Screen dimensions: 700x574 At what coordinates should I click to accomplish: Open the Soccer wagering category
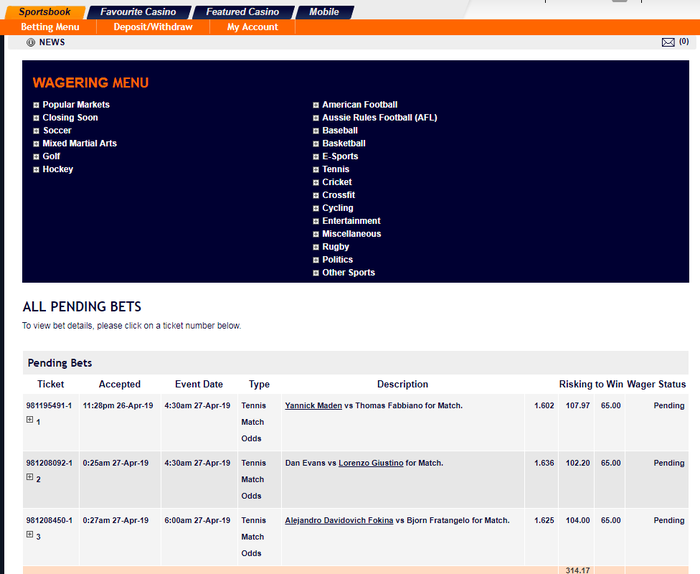[x=57, y=131]
